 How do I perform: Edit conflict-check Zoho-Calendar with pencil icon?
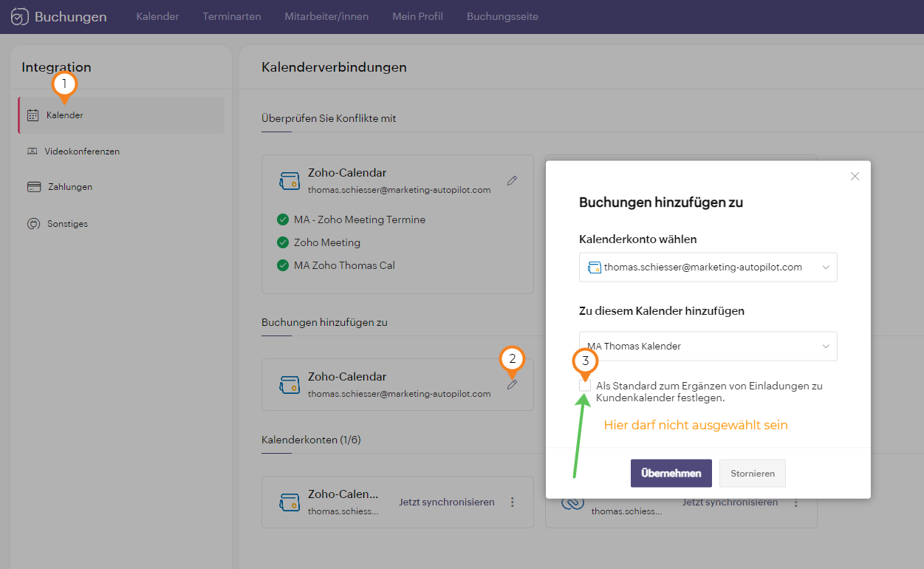[512, 180]
